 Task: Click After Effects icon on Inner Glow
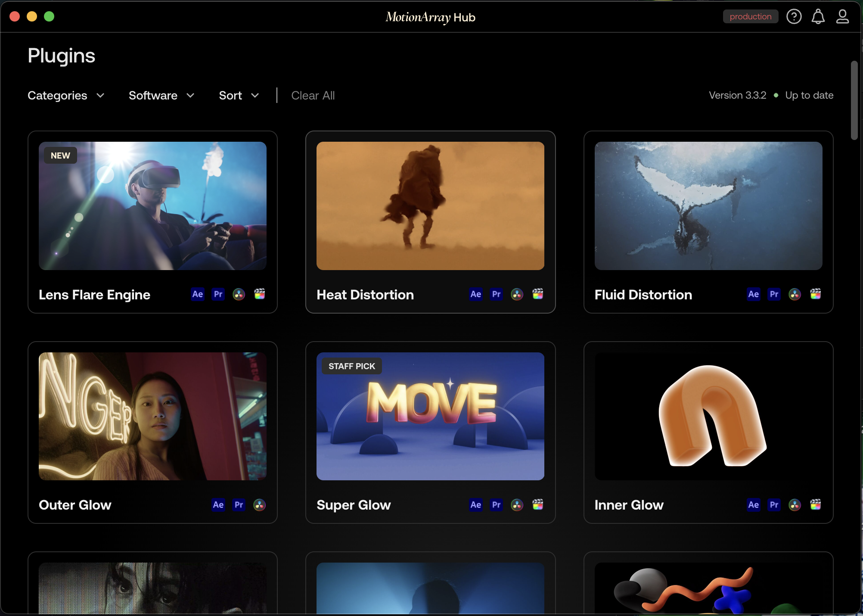[754, 505]
